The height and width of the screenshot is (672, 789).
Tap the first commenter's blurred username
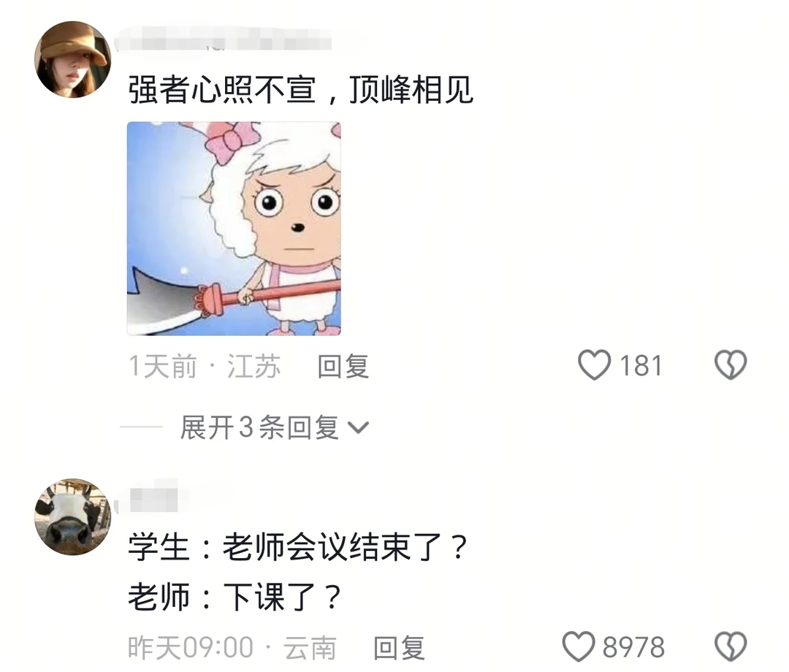[224, 39]
